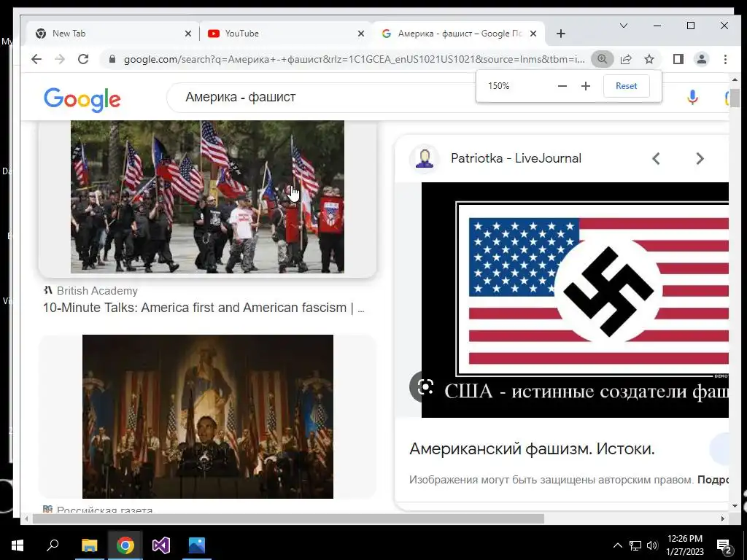Open Visual Studio from taskbar
The height and width of the screenshot is (560, 747).
[161, 545]
